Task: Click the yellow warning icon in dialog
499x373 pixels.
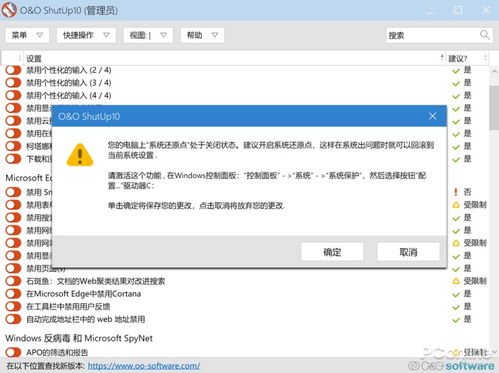Action: point(80,155)
